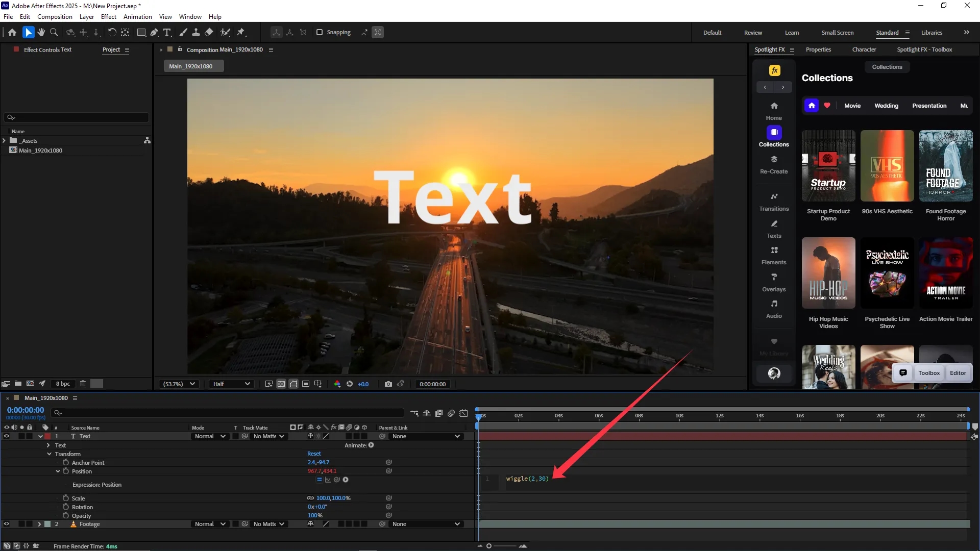This screenshot has height=551, width=980.
Task: Click the timeline layer search field
Action: 228,413
